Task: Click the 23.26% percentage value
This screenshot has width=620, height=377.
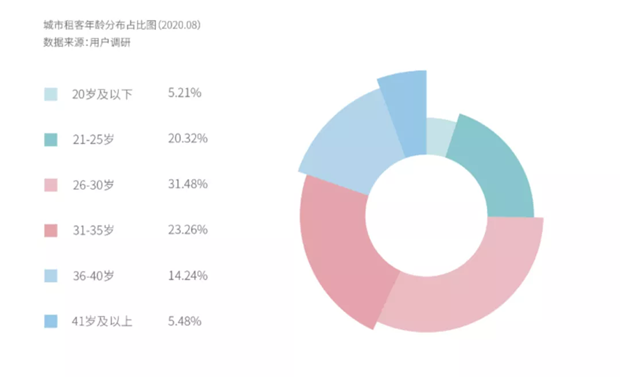Action: coord(188,229)
